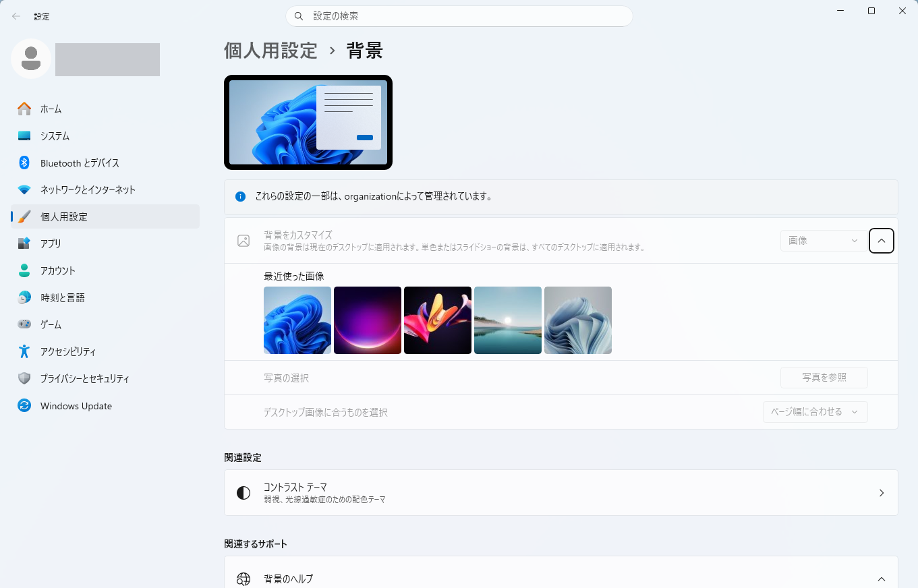The width and height of the screenshot is (918, 588).
Task: Click the アプリ apps icon
Action: click(24, 243)
